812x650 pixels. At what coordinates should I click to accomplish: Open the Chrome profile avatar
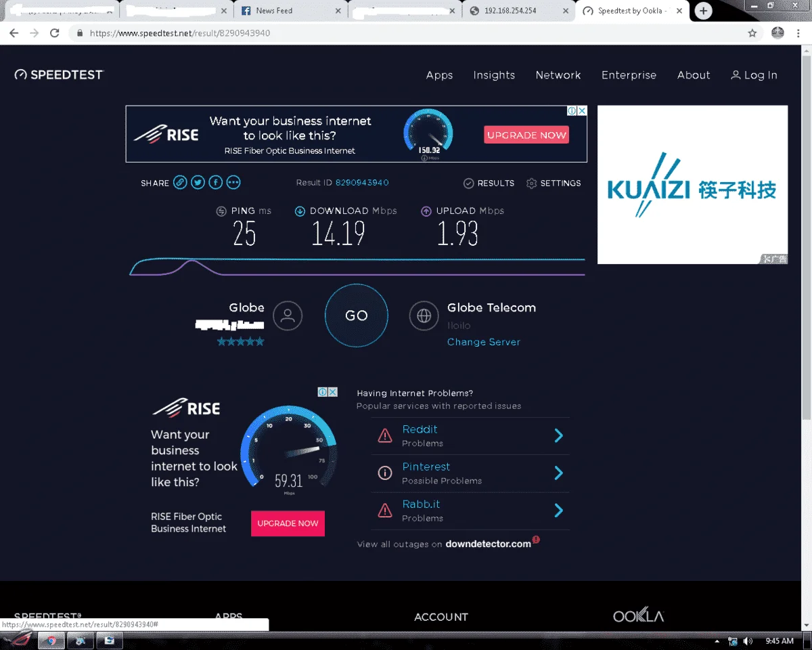(777, 32)
